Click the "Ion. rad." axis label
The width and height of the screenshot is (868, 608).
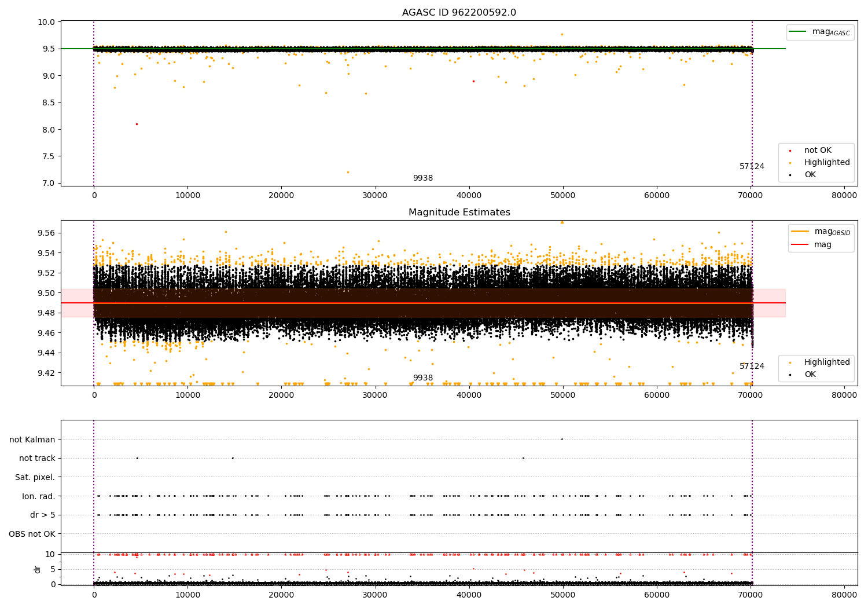(39, 496)
